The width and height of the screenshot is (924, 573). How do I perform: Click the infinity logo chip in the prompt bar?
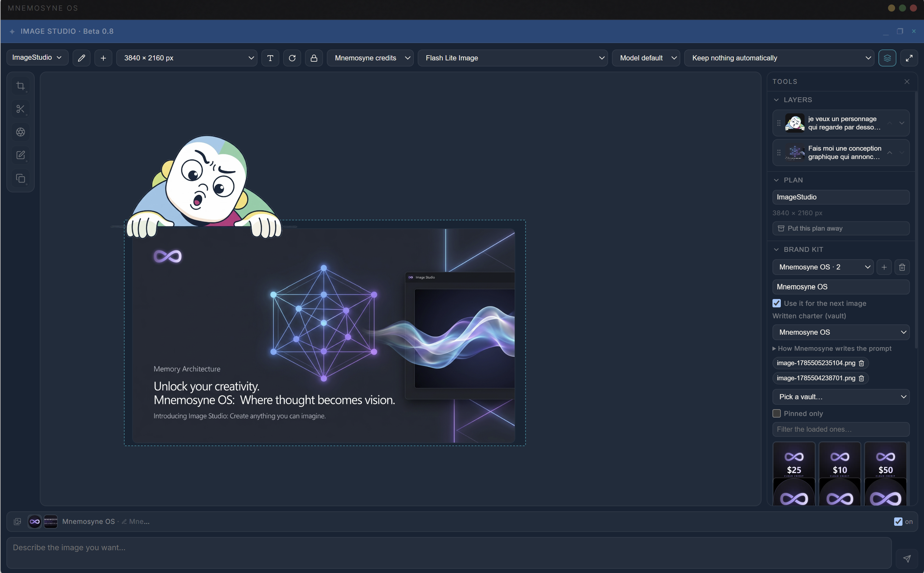(x=34, y=522)
